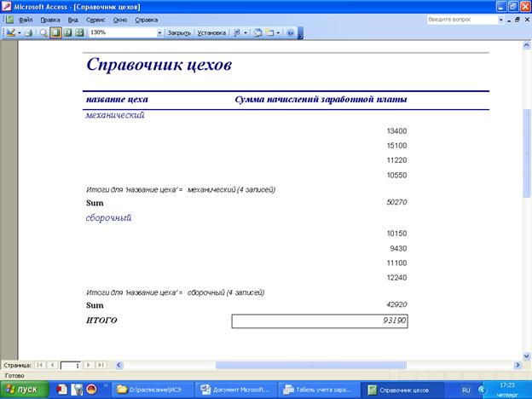This screenshot has width=532, height=399.
Task: Go to last page navigation button
Action: click(x=101, y=365)
